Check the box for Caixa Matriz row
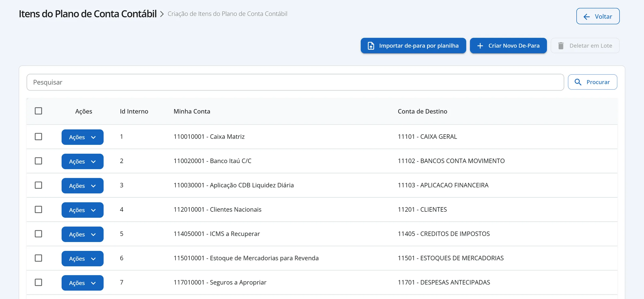This screenshot has width=644, height=299. point(38,136)
